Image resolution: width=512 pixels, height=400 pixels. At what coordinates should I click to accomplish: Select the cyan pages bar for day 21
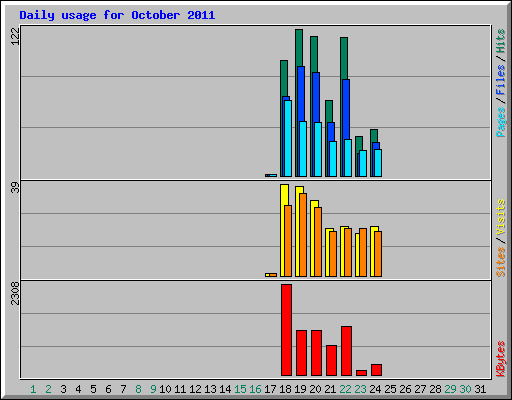pos(333,159)
